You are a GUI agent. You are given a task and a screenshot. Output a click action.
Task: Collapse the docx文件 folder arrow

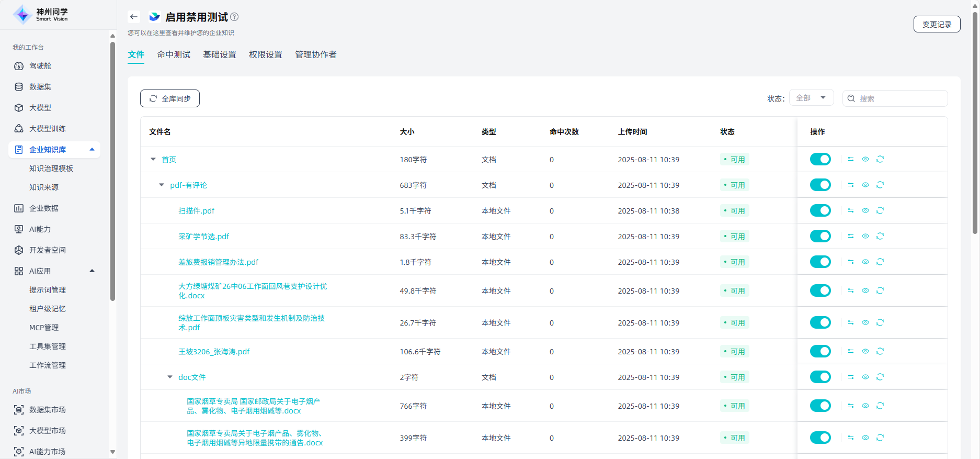170,377
